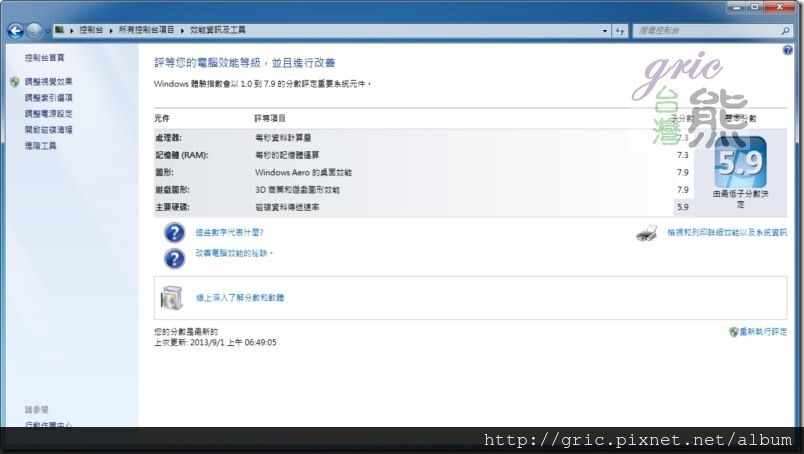This screenshot has height=454, width=804.
Task: Open 檢視和列印詳細效能以及系統資訊 link
Action: (x=727, y=232)
